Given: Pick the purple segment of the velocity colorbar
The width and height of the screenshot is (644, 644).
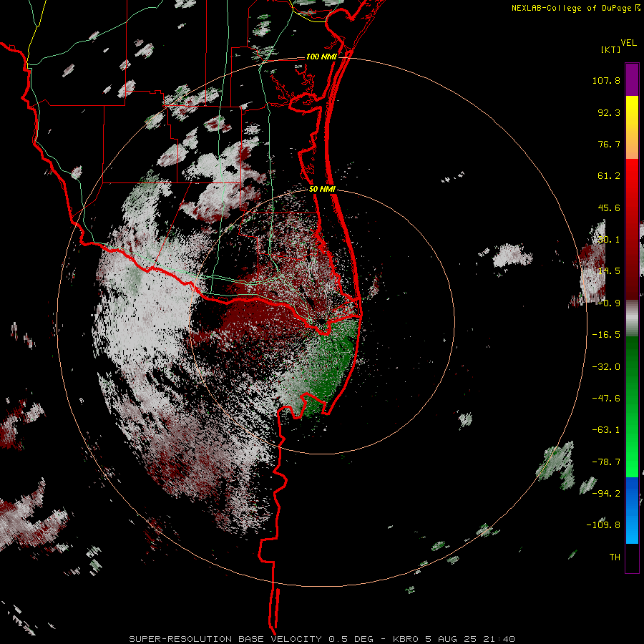Looking at the screenshot, I should click(x=632, y=79).
